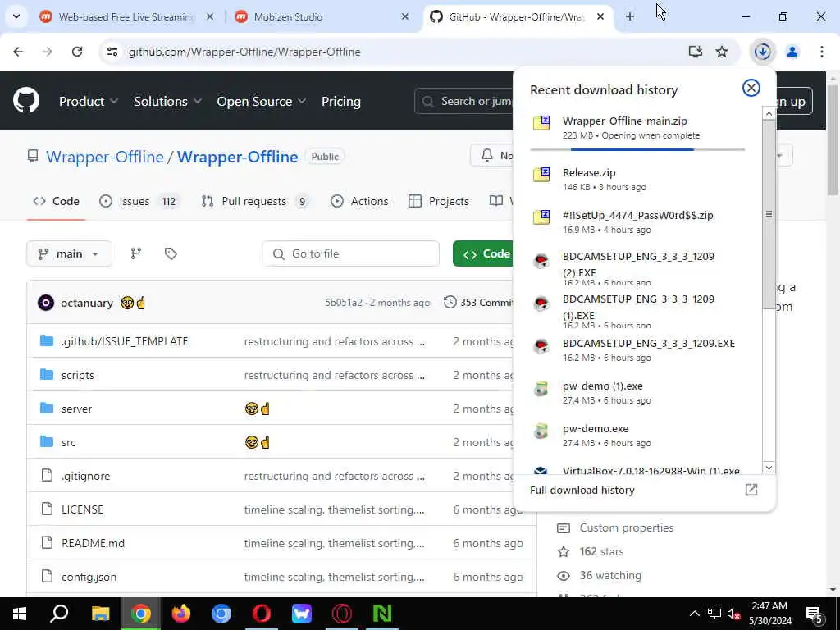Open README.md file
The width and height of the screenshot is (840, 630).
click(x=93, y=543)
